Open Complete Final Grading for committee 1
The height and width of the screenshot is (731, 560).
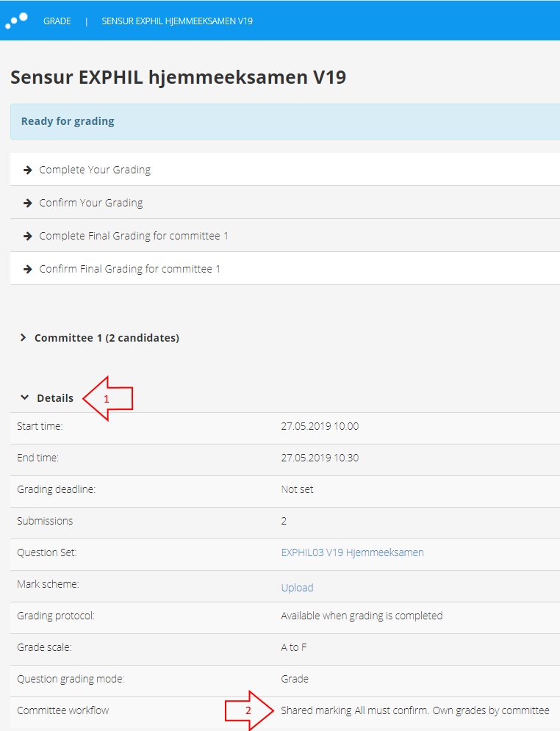(x=134, y=236)
